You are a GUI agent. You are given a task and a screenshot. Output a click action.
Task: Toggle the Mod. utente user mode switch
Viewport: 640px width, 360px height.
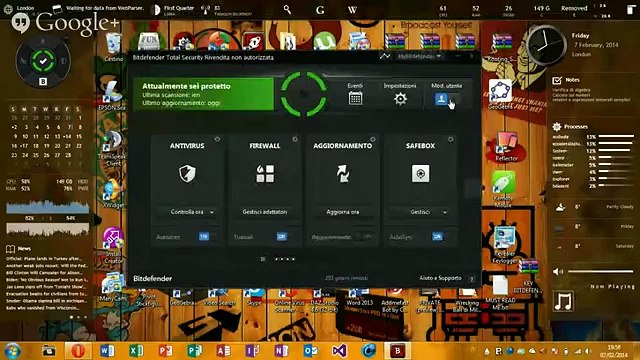click(447, 99)
